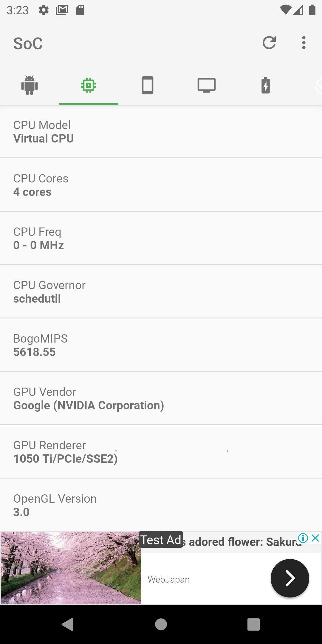
Task: Tap the BogoMIPS 5618.55 entry
Action: (x=161, y=345)
